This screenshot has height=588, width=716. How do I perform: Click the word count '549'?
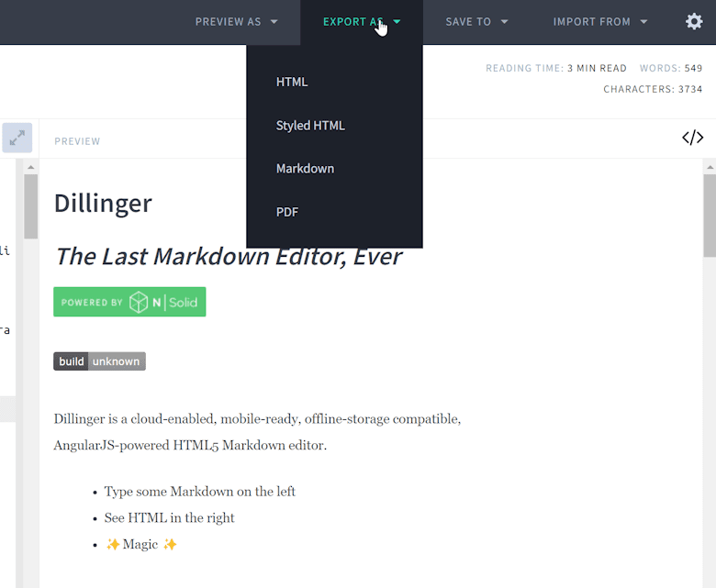point(693,69)
